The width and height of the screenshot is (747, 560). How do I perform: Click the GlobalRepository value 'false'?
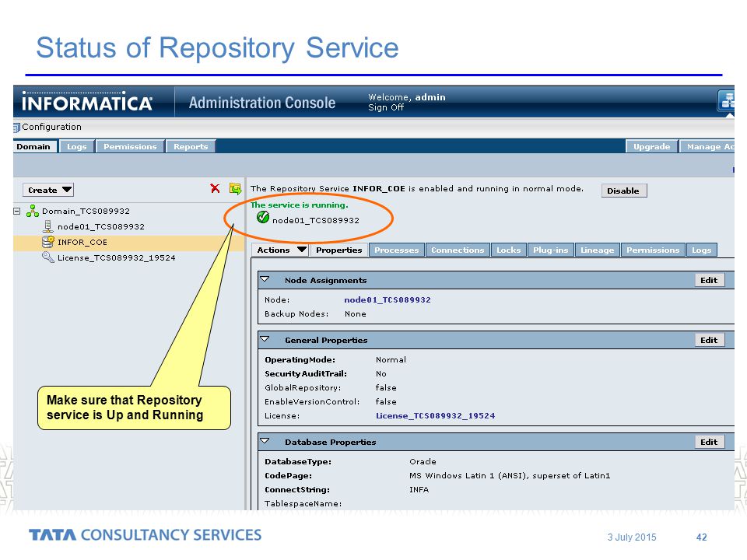(386, 387)
